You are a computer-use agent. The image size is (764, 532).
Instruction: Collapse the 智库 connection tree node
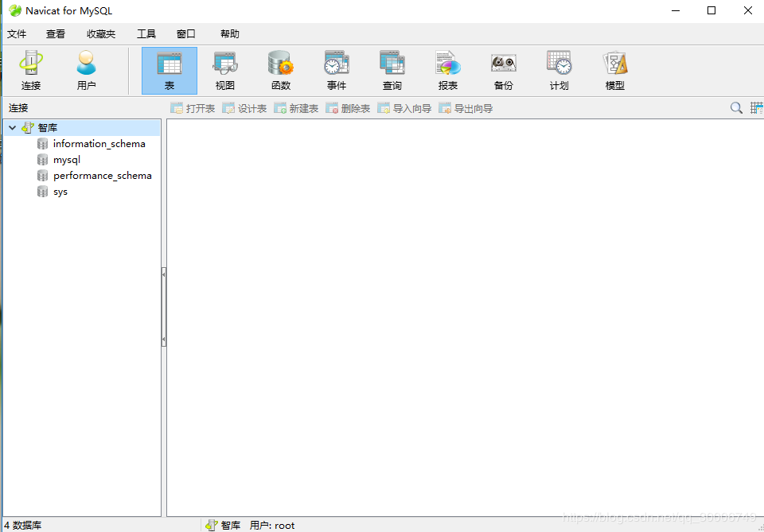click(x=13, y=128)
